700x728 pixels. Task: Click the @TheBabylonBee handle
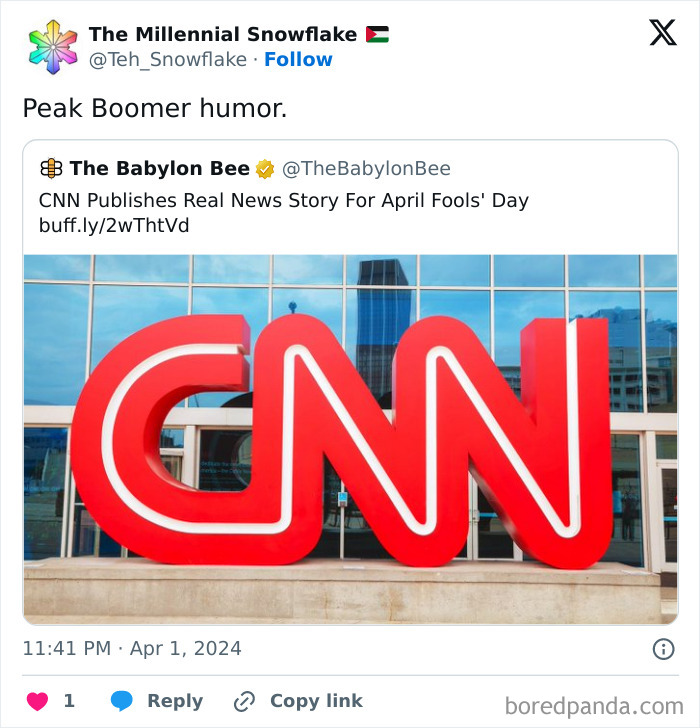pyautogui.click(x=366, y=169)
